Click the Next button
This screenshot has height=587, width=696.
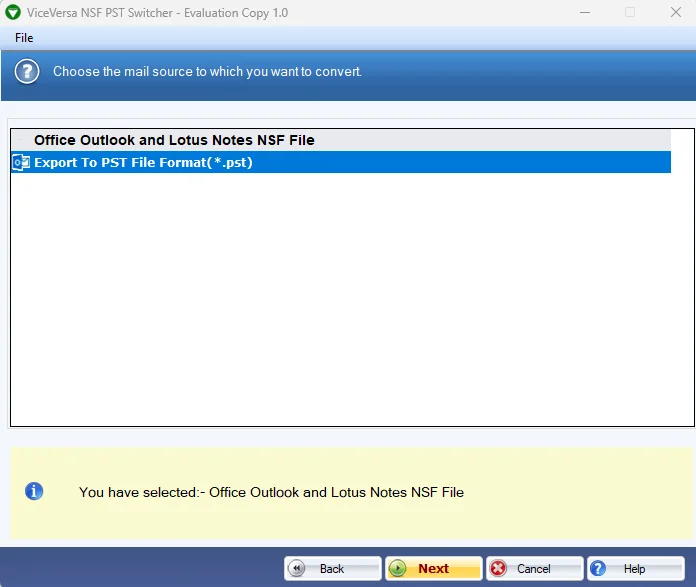click(x=434, y=568)
